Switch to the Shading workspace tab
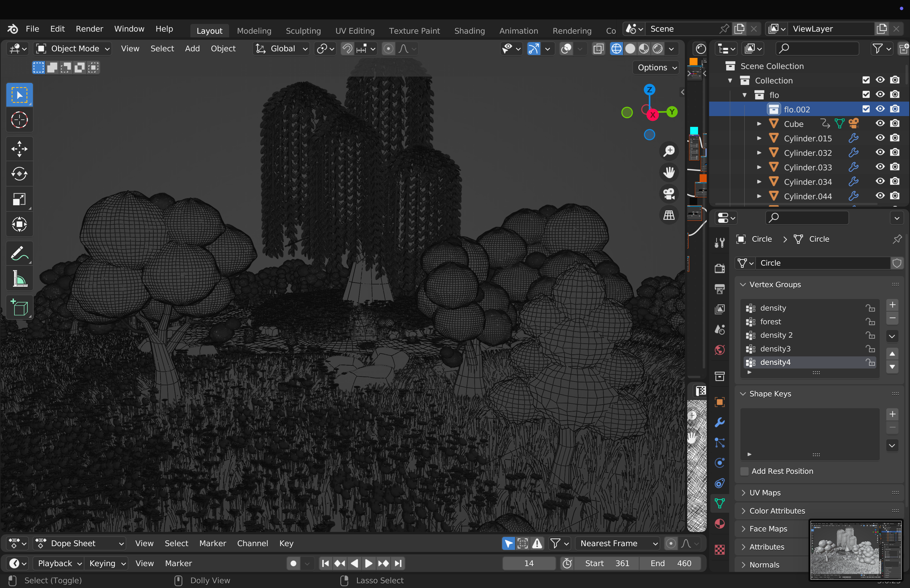Image resolution: width=910 pixels, height=588 pixels. [469, 31]
